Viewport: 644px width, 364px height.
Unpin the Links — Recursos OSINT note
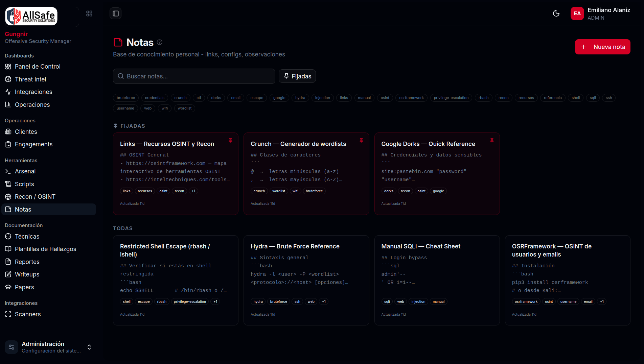tap(230, 140)
